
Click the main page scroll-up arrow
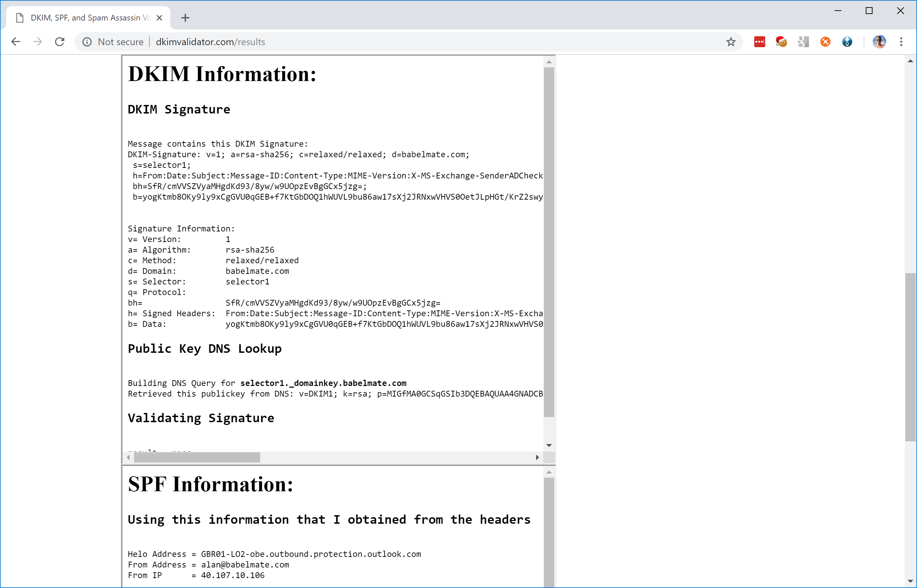coord(911,61)
